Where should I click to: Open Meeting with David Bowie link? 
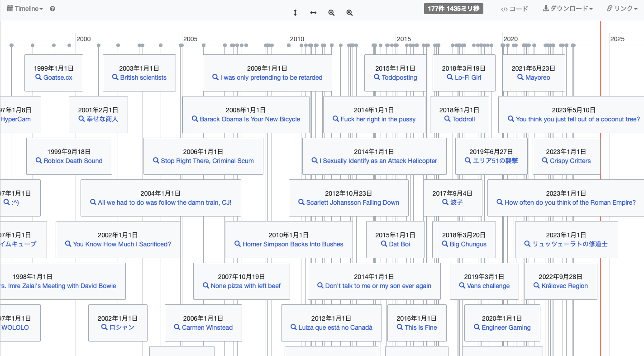click(58, 286)
